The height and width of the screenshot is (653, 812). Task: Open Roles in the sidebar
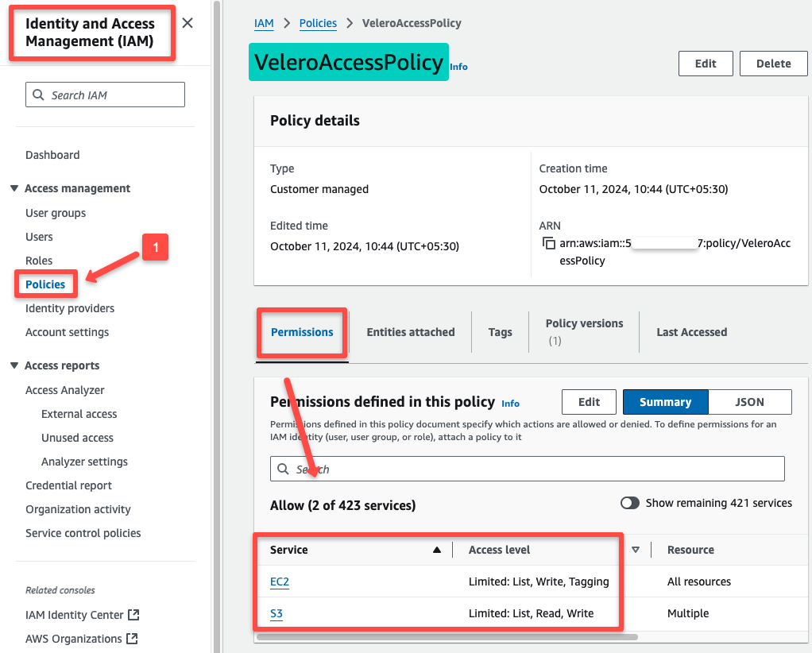tap(39, 261)
